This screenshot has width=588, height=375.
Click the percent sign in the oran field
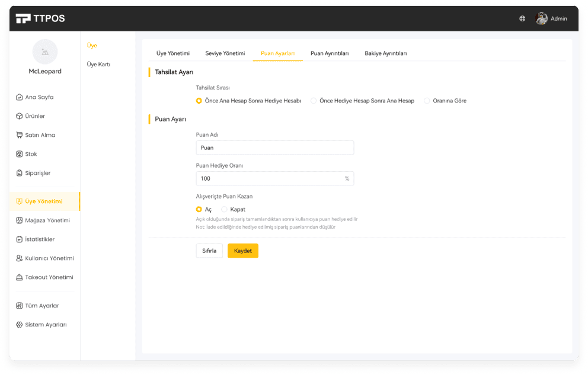pos(347,179)
